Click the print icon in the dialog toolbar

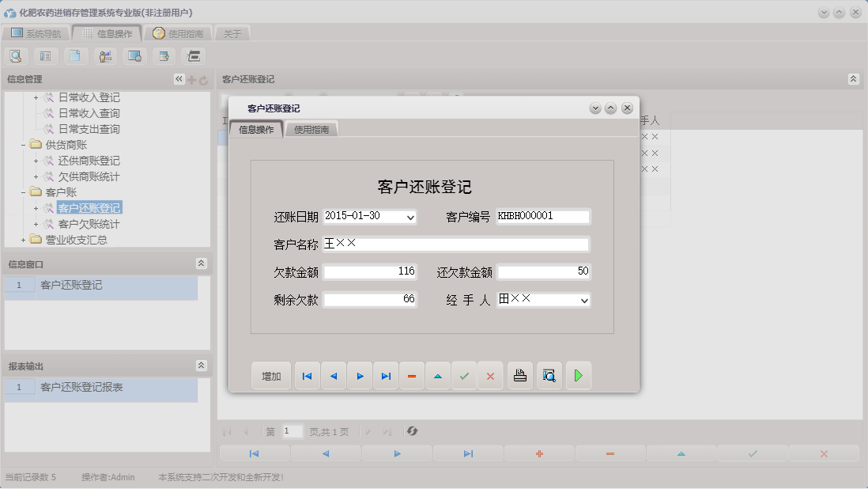[x=519, y=376]
